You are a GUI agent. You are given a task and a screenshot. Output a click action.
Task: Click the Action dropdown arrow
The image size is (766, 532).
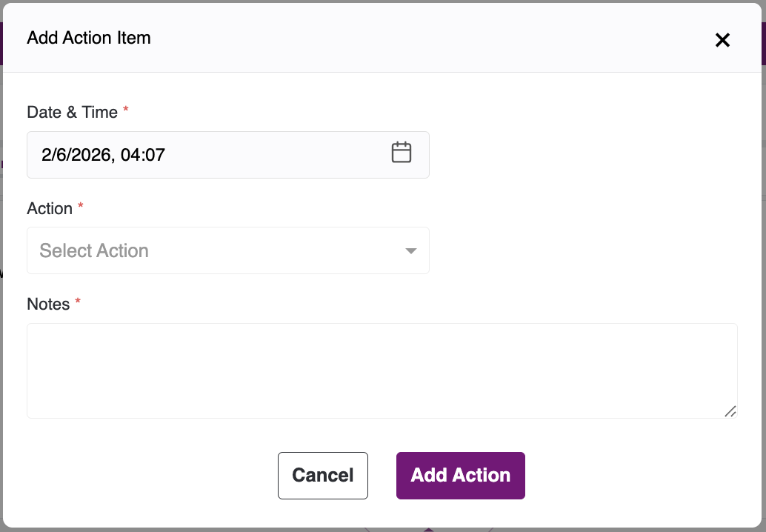[x=411, y=251]
